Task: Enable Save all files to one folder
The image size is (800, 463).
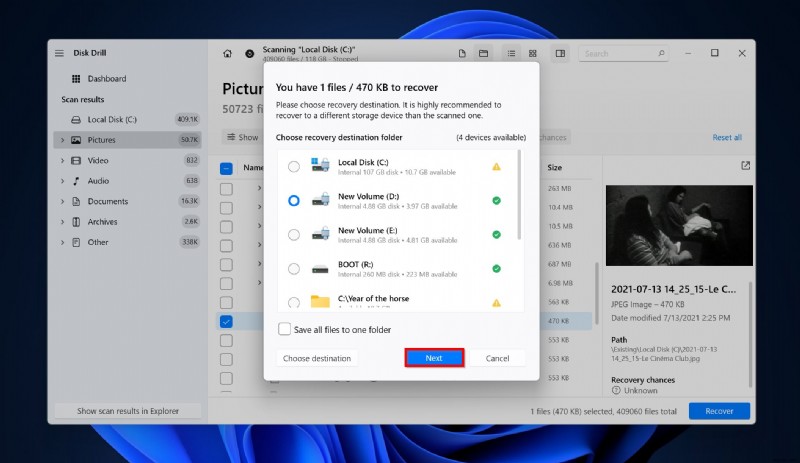Action: 284,329
